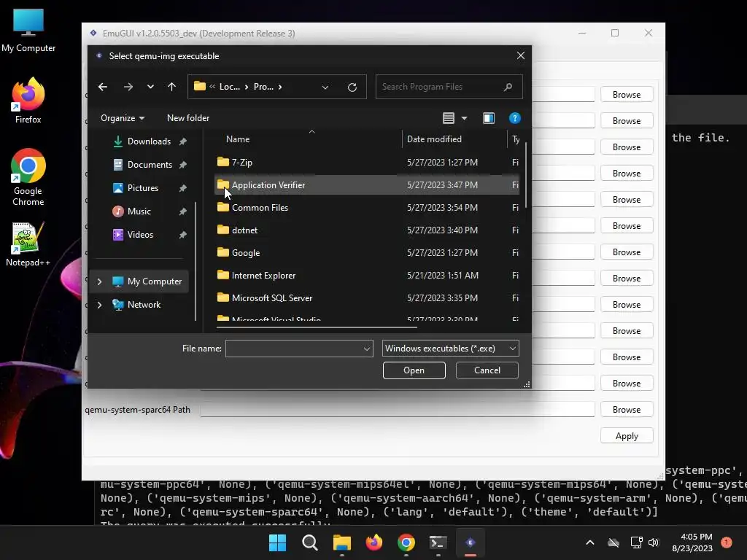Change the file list view layout
The height and width of the screenshot is (560, 747).
tap(449, 118)
